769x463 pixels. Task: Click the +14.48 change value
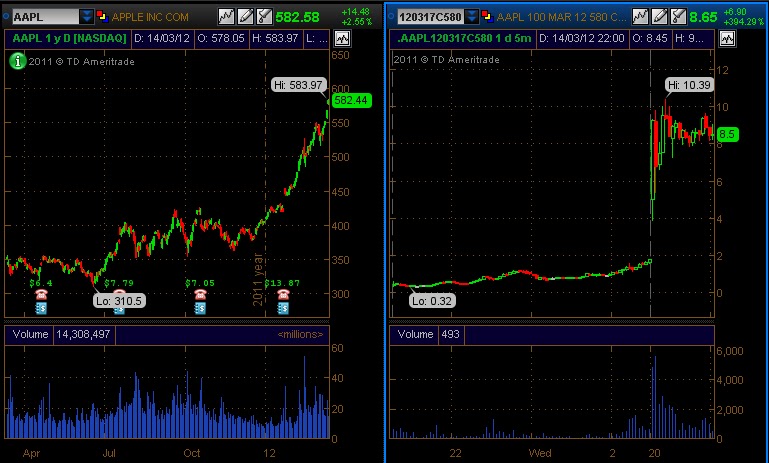click(x=356, y=12)
